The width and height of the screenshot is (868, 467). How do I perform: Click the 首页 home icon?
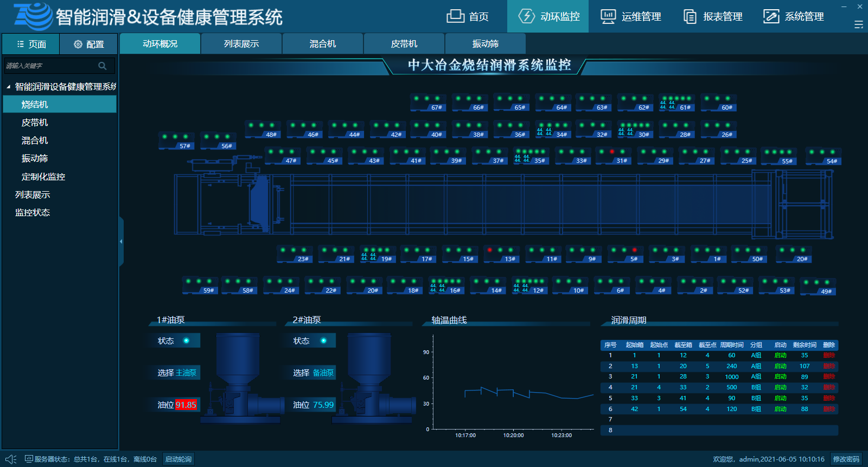pyautogui.click(x=455, y=16)
